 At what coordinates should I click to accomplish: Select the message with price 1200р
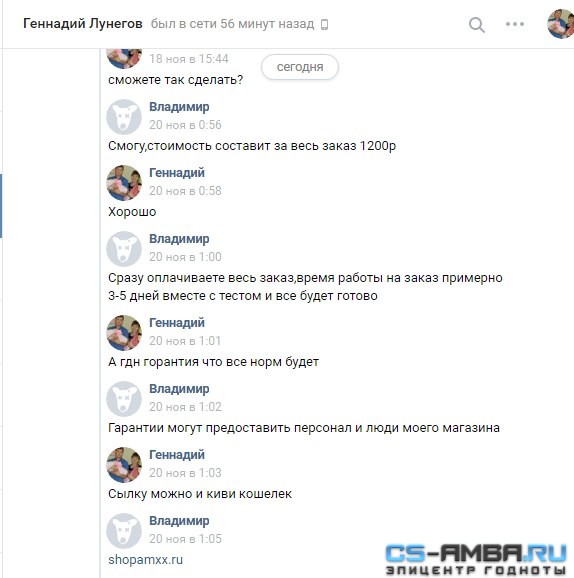252,146
